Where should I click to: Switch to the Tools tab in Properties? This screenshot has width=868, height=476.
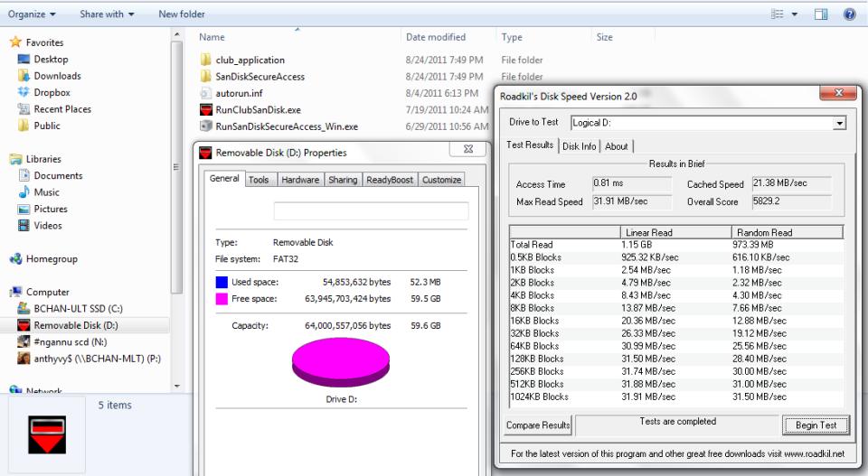(259, 180)
